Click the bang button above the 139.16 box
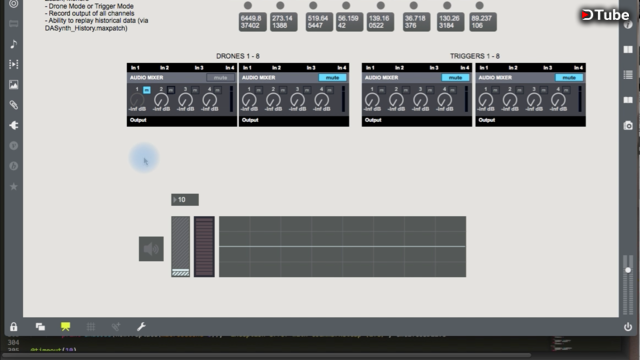The image size is (640, 360). coord(380,5)
